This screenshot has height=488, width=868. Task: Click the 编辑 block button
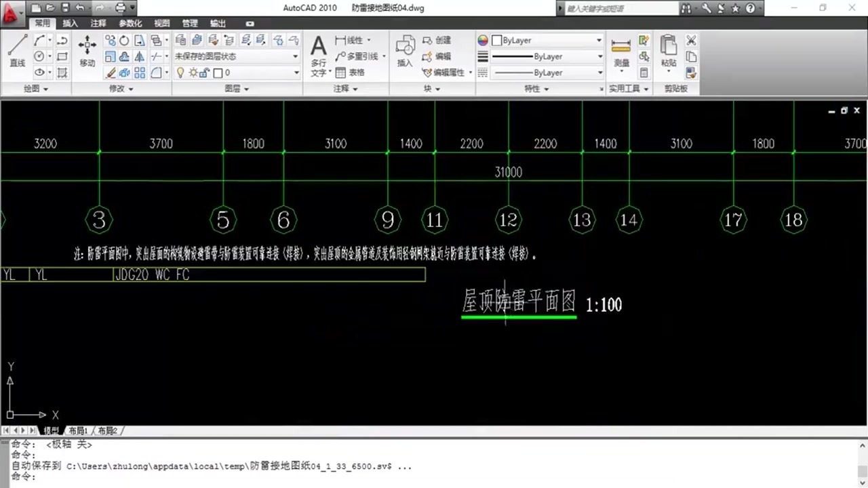click(436, 56)
